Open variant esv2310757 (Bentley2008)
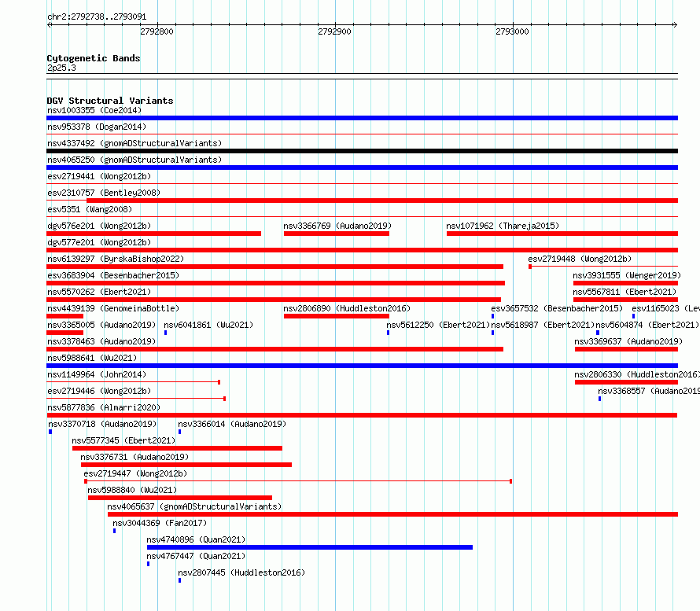This screenshot has height=611, width=700. [x=104, y=193]
